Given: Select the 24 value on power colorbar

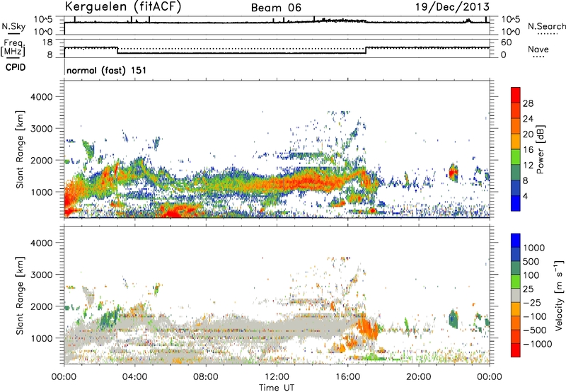Looking at the screenshot, I should click(528, 119).
